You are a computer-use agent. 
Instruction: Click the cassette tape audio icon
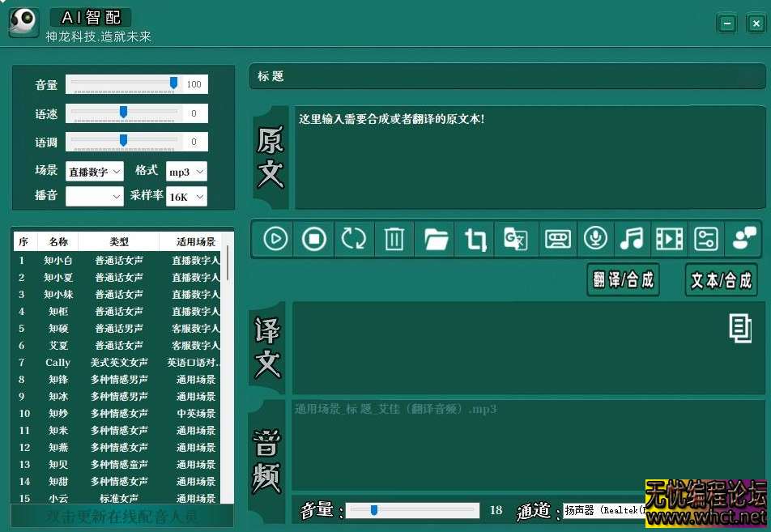pyautogui.click(x=557, y=239)
